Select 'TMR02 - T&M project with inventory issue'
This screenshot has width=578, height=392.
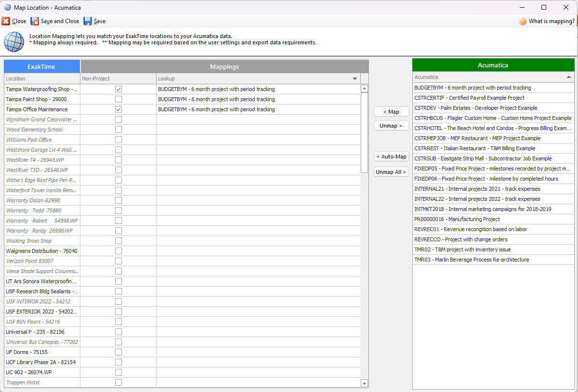[493, 249]
